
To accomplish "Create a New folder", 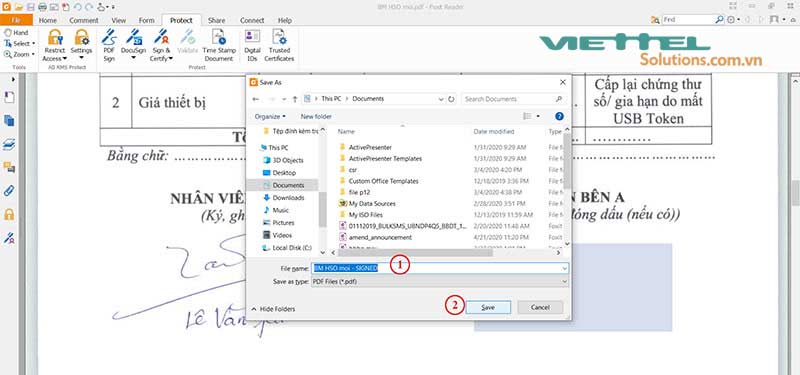I will click(316, 116).
